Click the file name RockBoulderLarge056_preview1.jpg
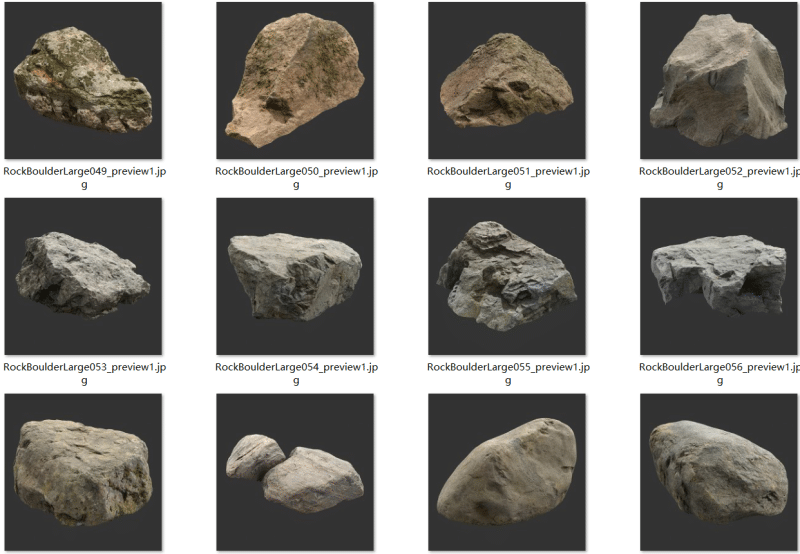The image size is (800, 554). coord(719,373)
